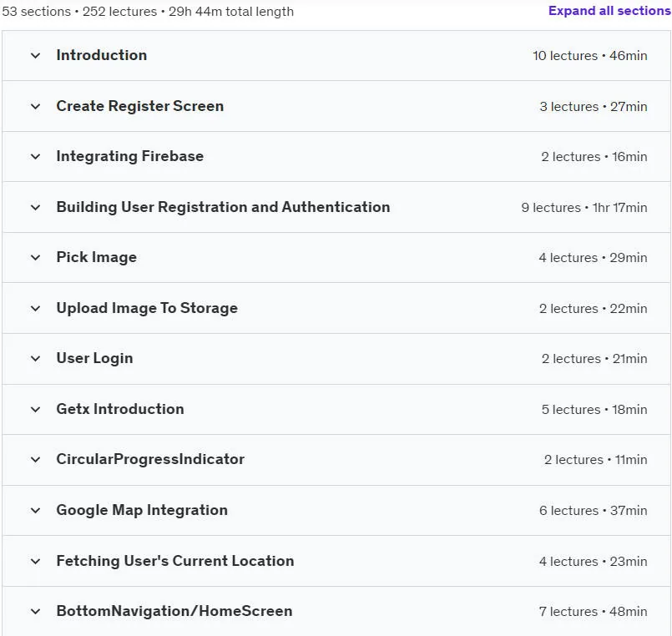
Task: Click the Fetching User's Current Location chevron
Action: click(x=36, y=561)
